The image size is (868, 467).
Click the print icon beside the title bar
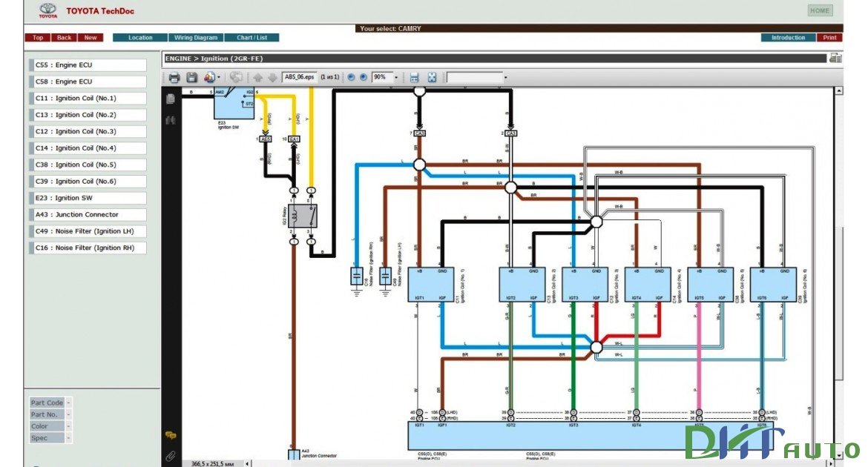[835, 58]
